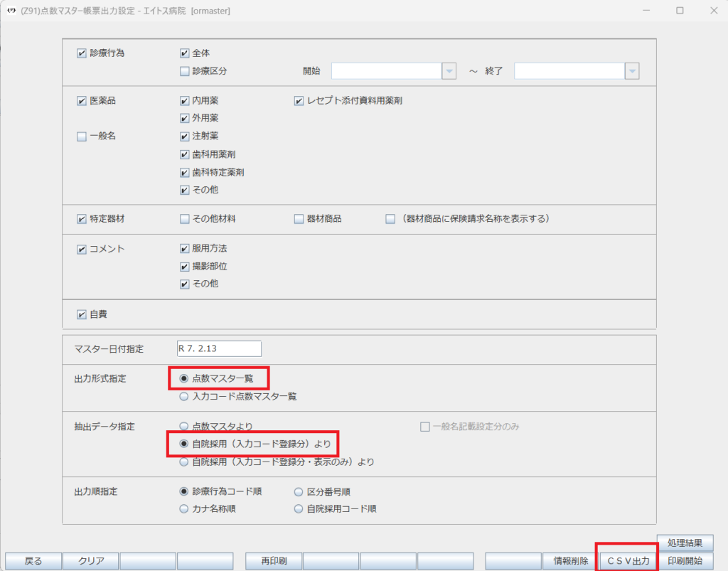Open the 終了 dropdown list
Image resolution: width=728 pixels, height=571 pixels.
[631, 71]
